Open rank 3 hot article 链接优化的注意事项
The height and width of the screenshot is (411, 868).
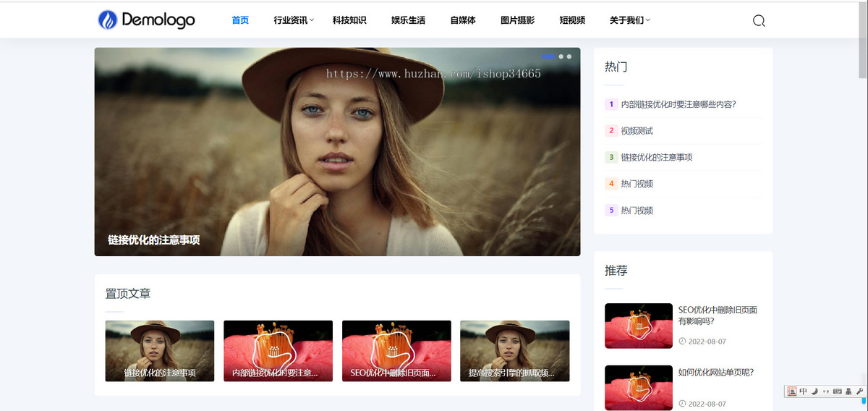[x=657, y=157]
